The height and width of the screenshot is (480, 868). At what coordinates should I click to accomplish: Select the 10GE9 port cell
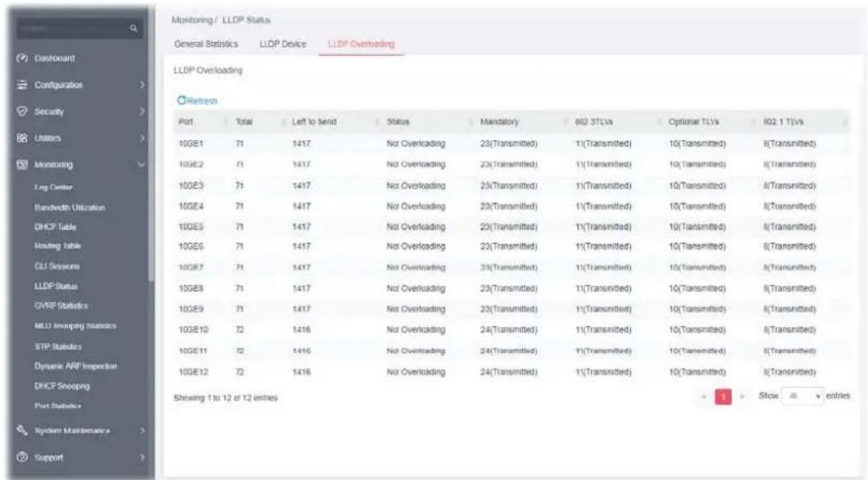(x=191, y=309)
